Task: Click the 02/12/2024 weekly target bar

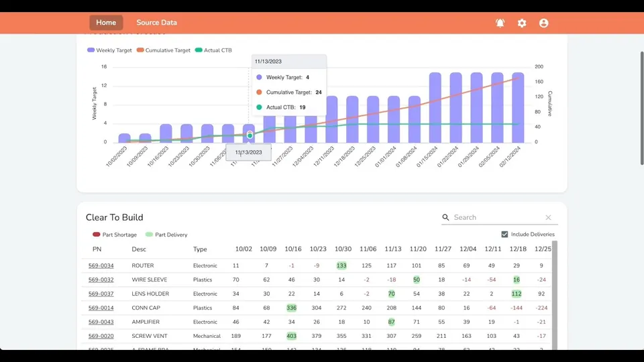Action: click(x=518, y=107)
